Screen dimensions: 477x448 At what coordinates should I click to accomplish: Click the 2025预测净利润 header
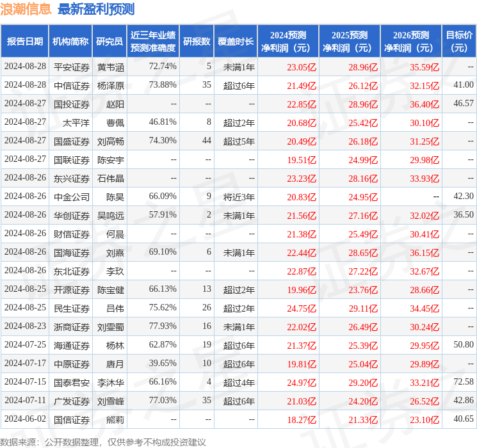tap(350, 42)
